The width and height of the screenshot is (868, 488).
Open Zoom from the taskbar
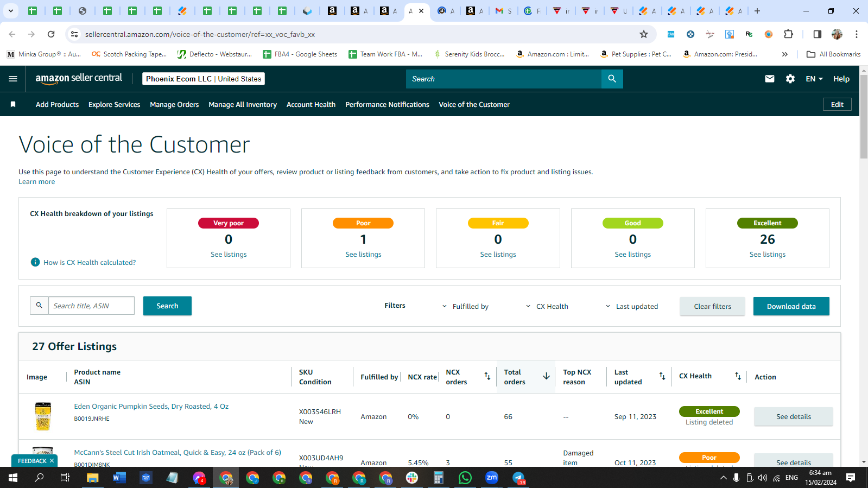[x=492, y=478]
